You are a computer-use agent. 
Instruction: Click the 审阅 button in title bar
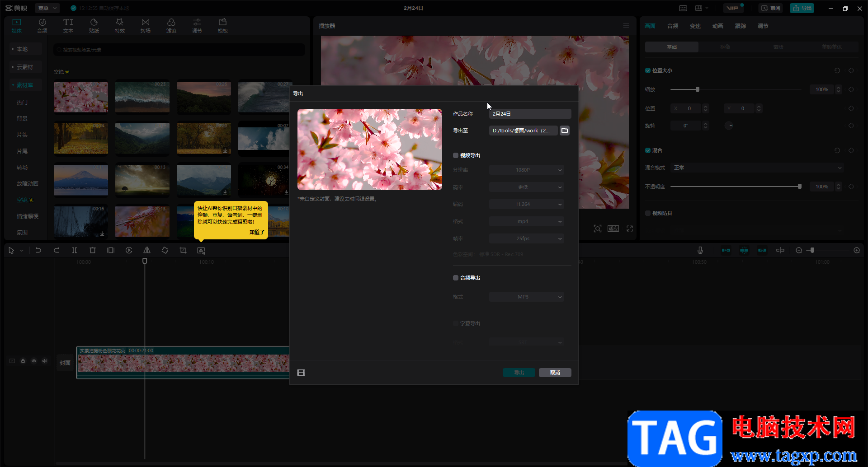(x=771, y=8)
